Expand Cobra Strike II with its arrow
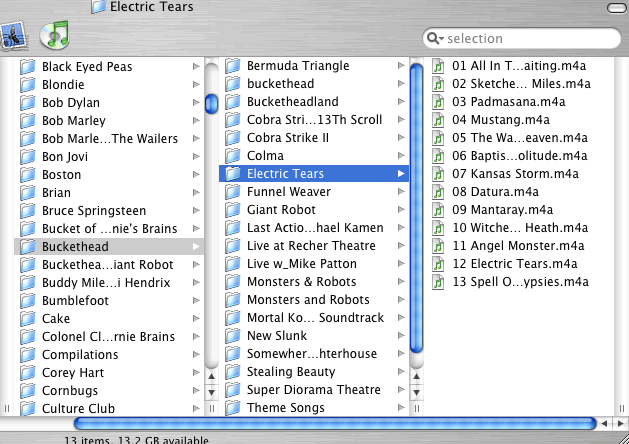The width and height of the screenshot is (629, 444). [401, 138]
